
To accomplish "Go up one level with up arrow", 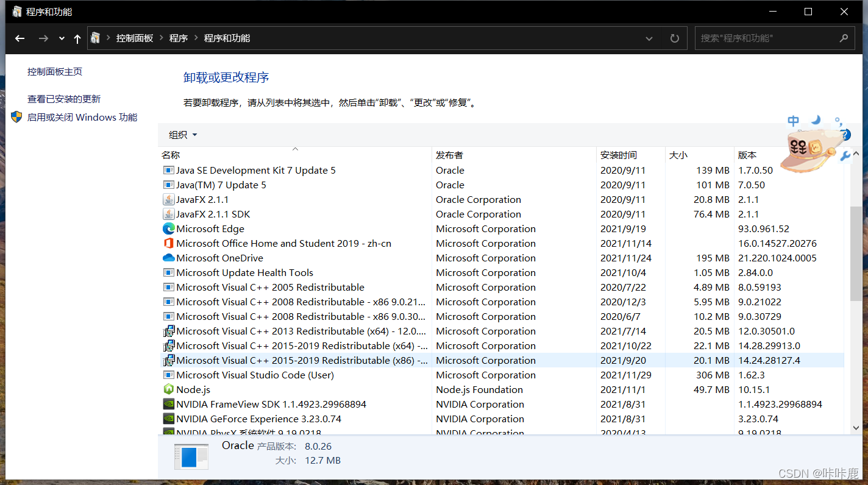I will tap(77, 38).
